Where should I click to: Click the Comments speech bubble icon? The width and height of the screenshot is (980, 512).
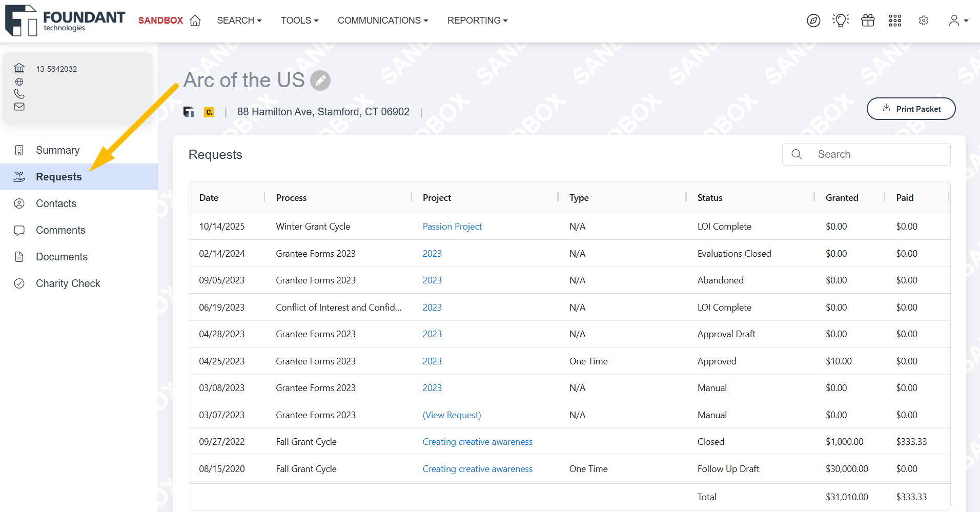point(19,230)
